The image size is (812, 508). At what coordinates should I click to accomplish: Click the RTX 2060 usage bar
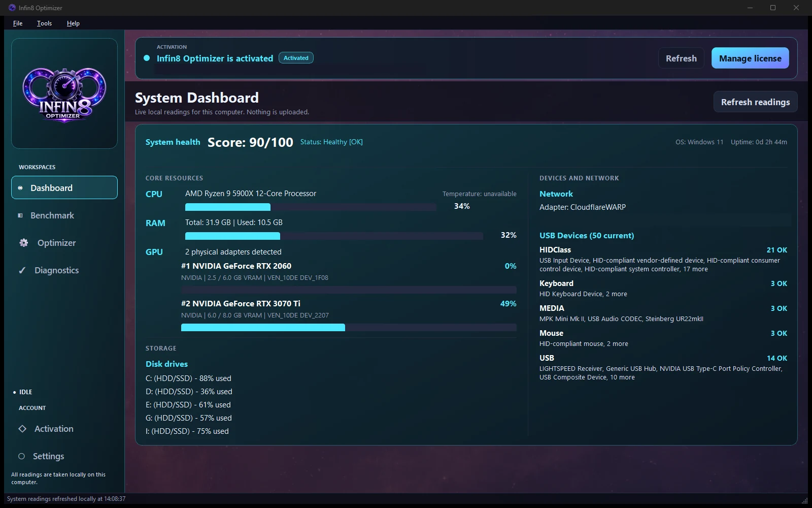pos(349,290)
